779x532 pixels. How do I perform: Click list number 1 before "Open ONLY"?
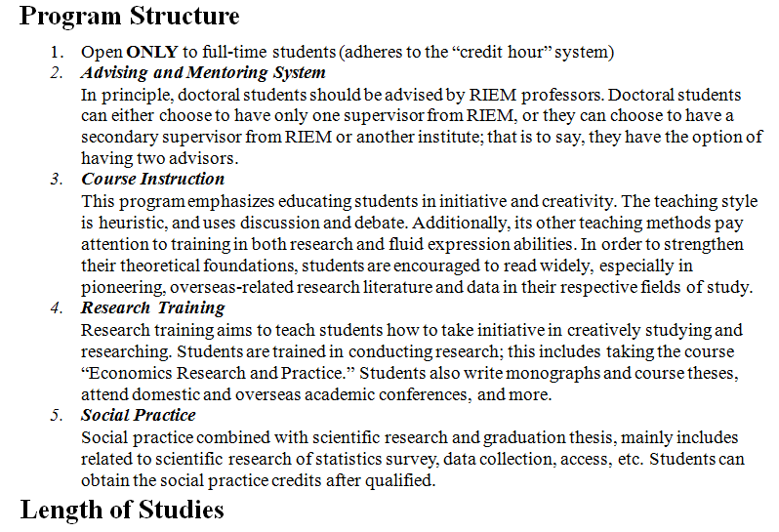[x=57, y=51]
